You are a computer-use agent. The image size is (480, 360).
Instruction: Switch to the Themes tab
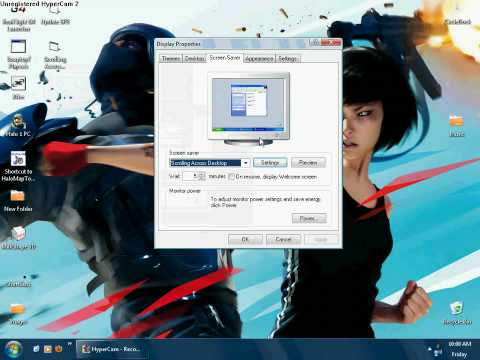pos(171,59)
